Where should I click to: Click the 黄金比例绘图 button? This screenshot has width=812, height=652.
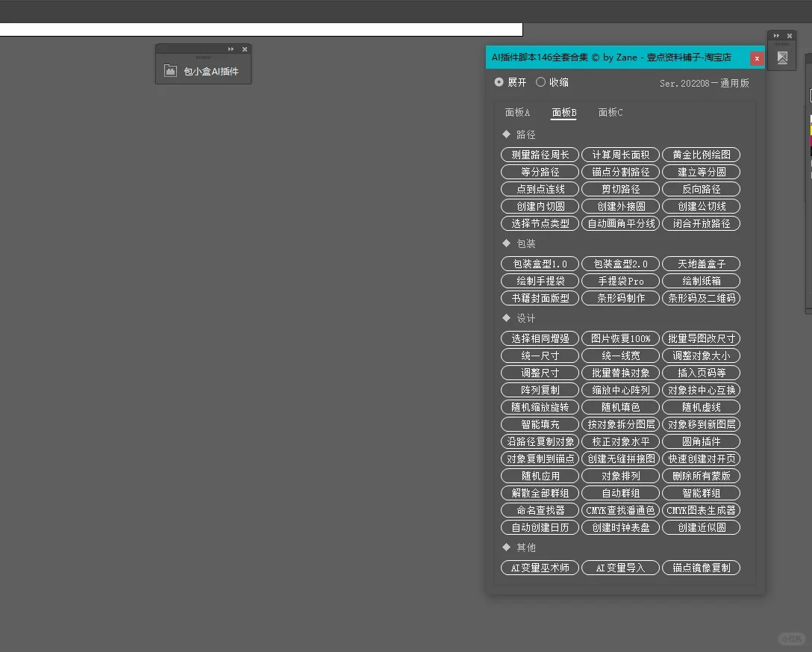tap(702, 155)
